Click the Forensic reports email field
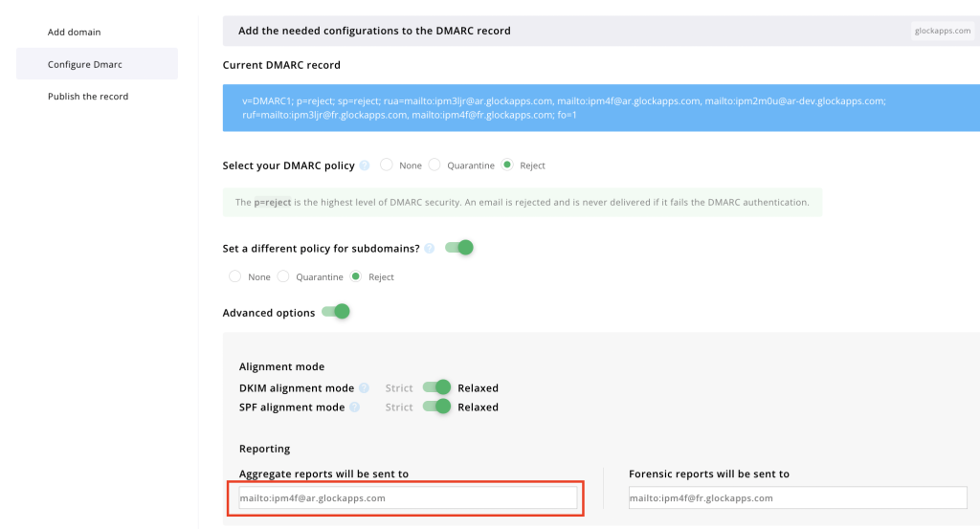This screenshot has height=529, width=980. click(797, 498)
